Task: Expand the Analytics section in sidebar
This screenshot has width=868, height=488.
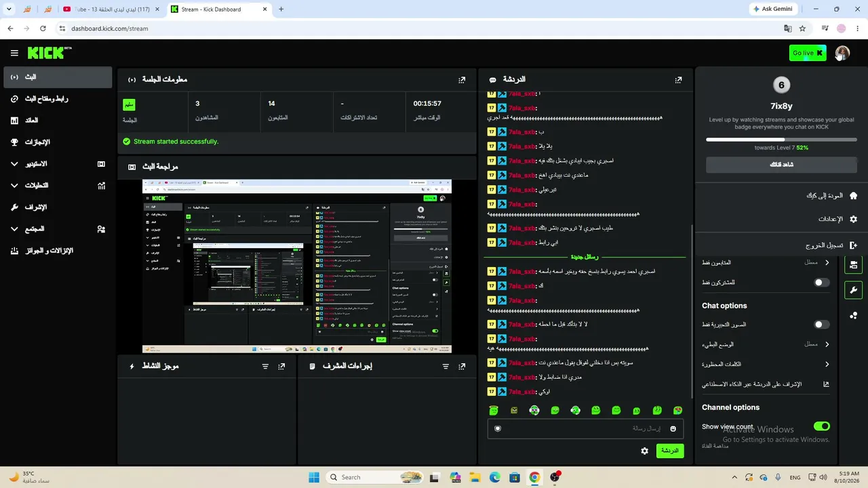Action: click(x=58, y=186)
